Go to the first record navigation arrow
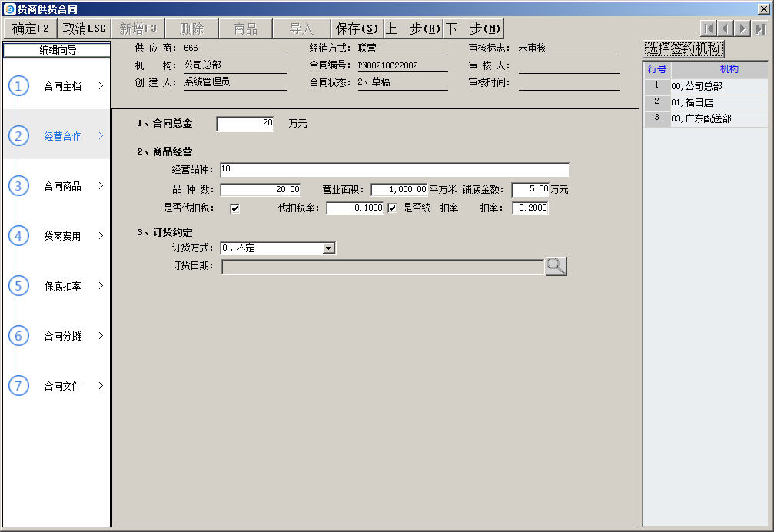774x532 pixels. click(x=709, y=28)
